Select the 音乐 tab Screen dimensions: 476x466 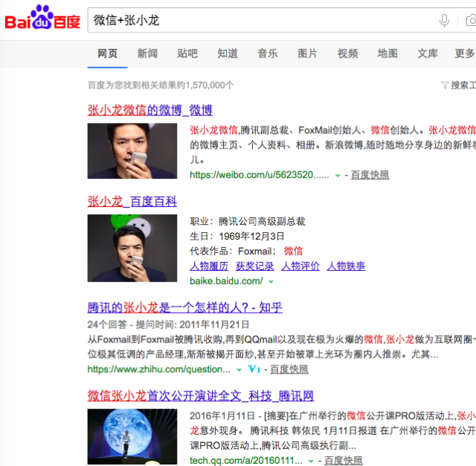pos(268,54)
